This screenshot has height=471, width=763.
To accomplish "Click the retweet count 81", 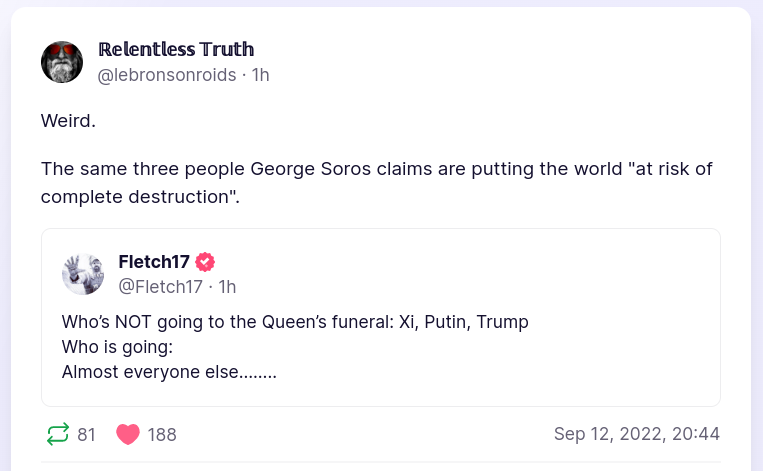I will [87, 434].
